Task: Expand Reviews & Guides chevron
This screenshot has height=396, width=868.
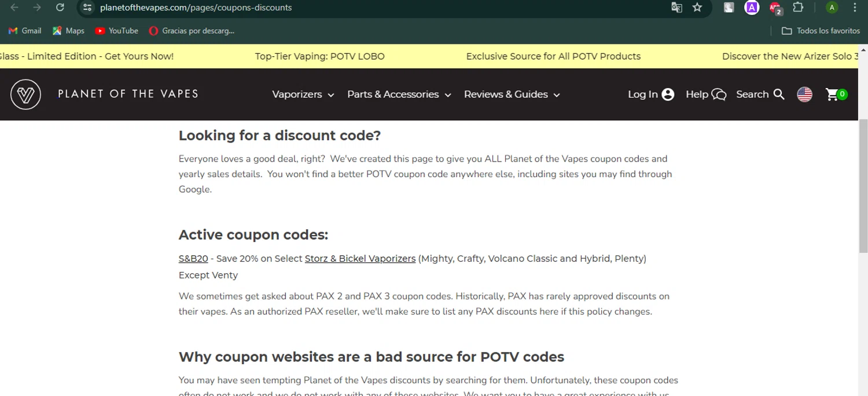Action: (557, 95)
